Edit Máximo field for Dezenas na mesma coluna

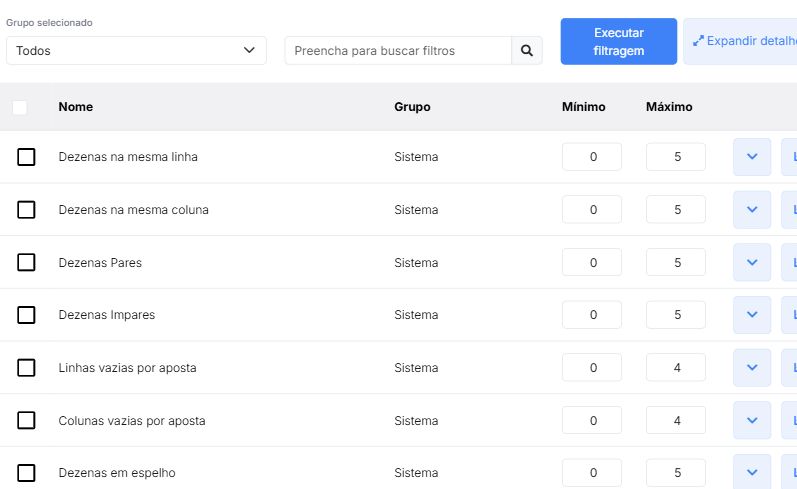click(676, 209)
